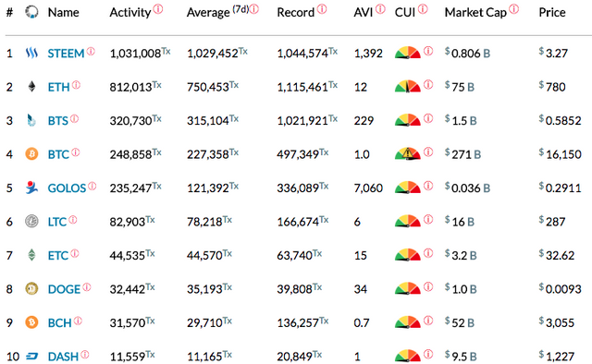Click the DOGE CUI gauge icon
Image resolution: width=592 pixels, height=364 pixels.
[x=407, y=288]
